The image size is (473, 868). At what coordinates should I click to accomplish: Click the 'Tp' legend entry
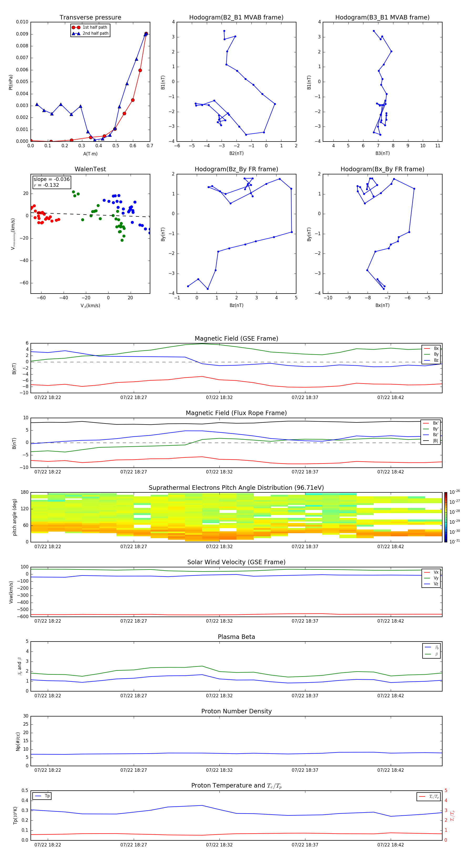42,796
